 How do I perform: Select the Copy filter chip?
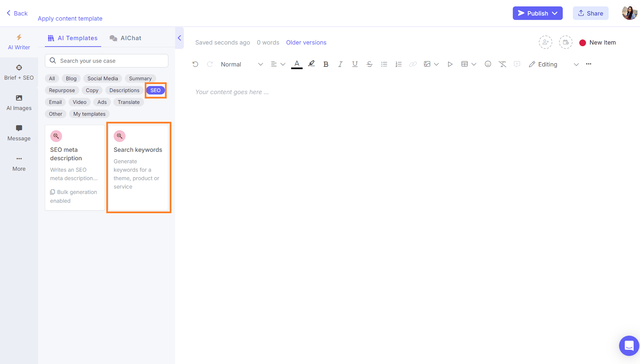[92, 90]
